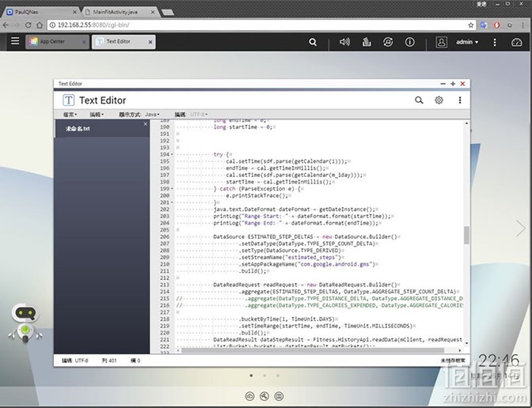Open the user profile icon

coord(441,42)
